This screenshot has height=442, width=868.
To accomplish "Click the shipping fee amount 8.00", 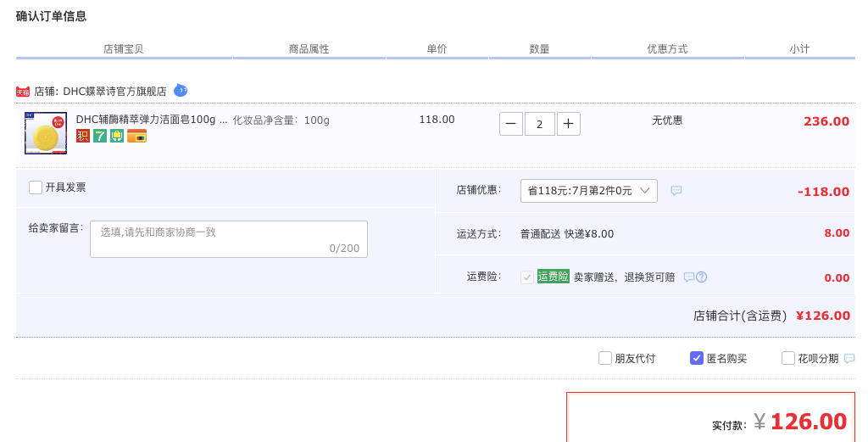I will click(x=837, y=233).
